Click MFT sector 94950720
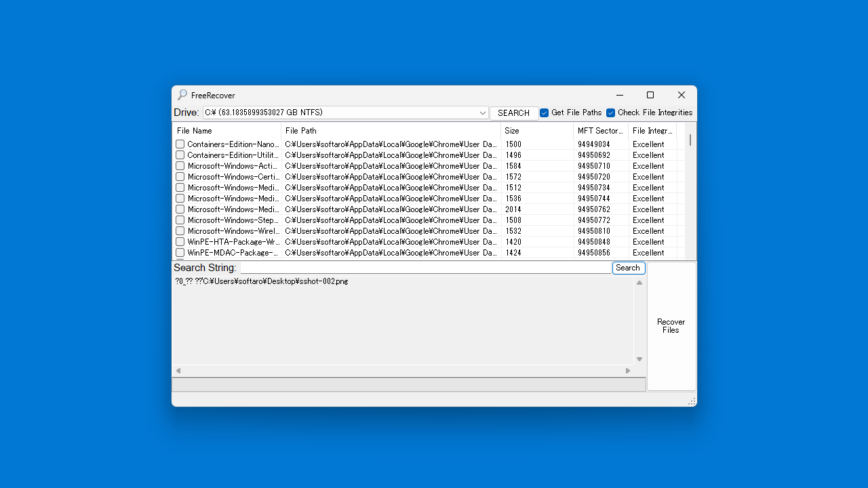868x488 pixels. 594,177
